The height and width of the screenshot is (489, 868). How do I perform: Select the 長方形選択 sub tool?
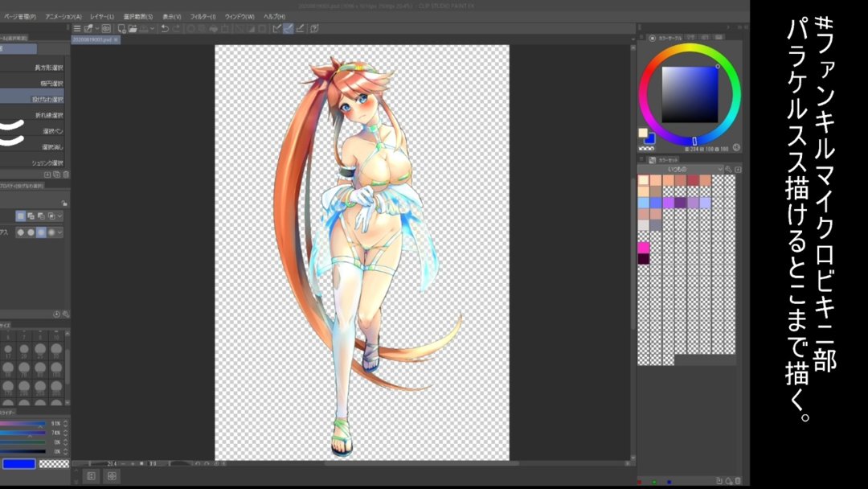click(x=32, y=68)
